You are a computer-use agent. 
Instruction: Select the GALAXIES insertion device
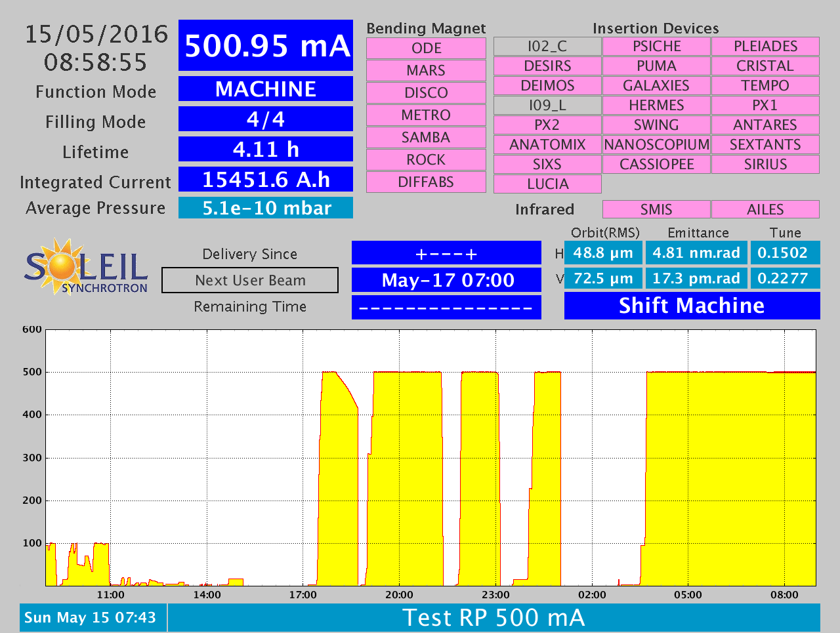click(656, 85)
